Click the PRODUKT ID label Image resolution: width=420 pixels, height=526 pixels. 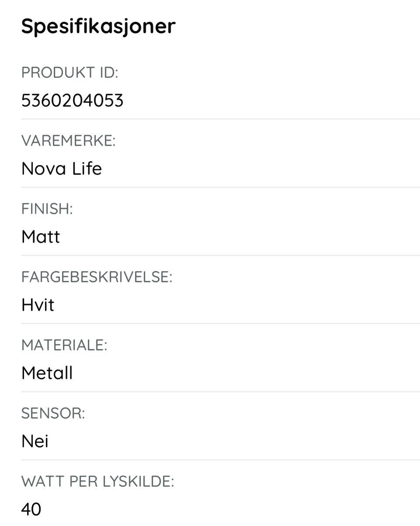[x=70, y=73]
